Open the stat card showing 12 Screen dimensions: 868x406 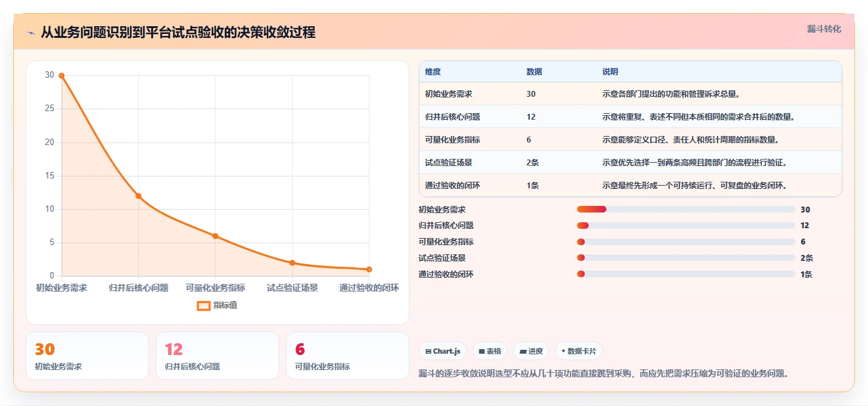coord(217,356)
